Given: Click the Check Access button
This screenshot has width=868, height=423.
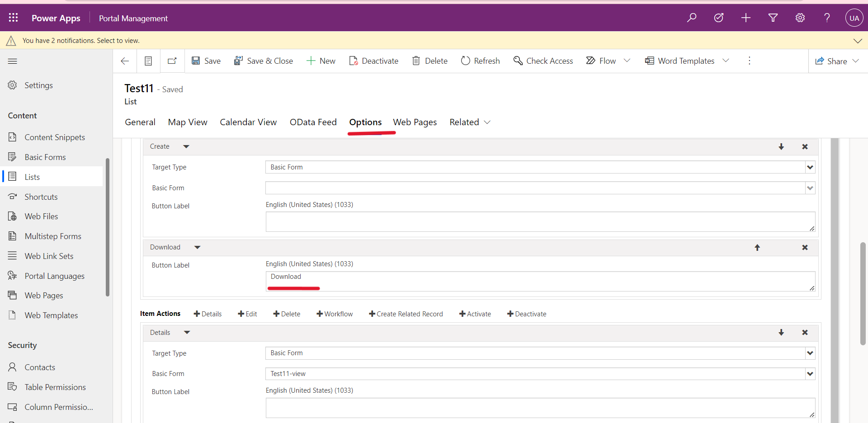Looking at the screenshot, I should 543,61.
